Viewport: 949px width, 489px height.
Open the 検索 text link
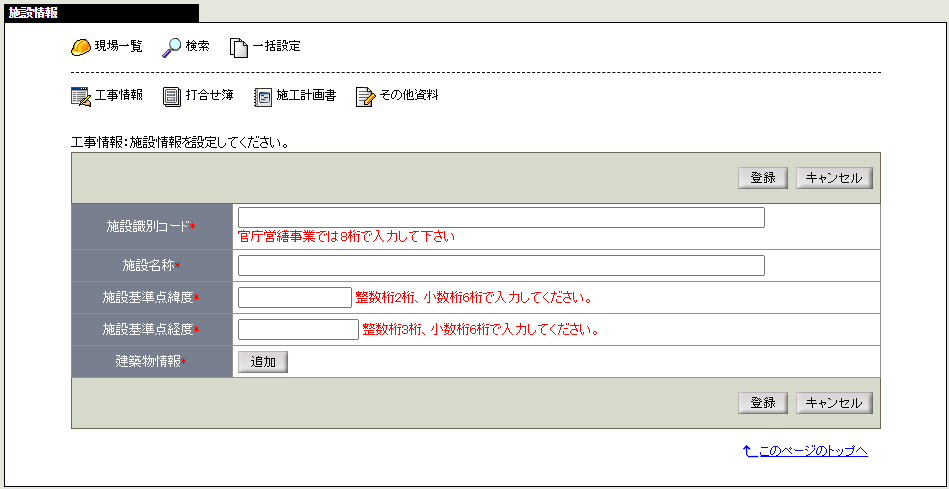coord(197,46)
